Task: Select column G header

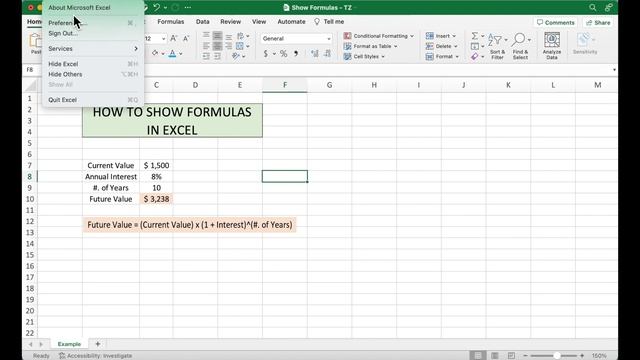Action: pos(329,85)
